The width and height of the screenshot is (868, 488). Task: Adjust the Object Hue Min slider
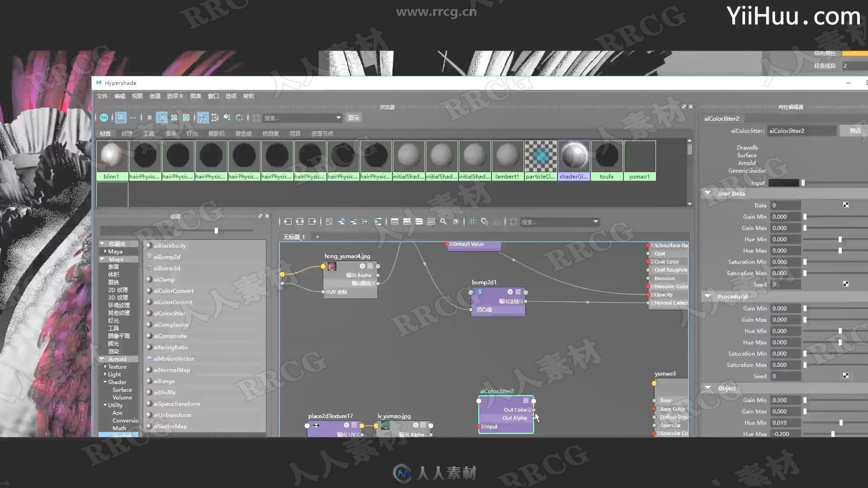pos(841,423)
